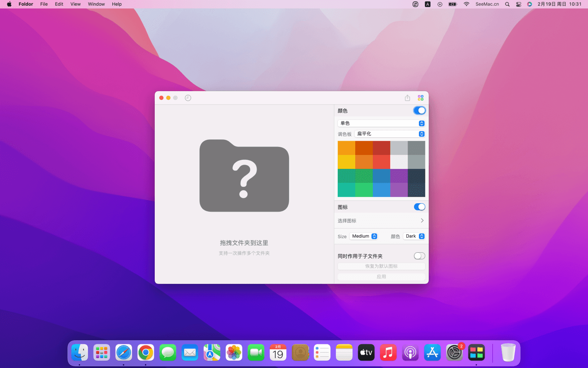Open the Window menu
The width and height of the screenshot is (588, 368).
(x=96, y=4)
